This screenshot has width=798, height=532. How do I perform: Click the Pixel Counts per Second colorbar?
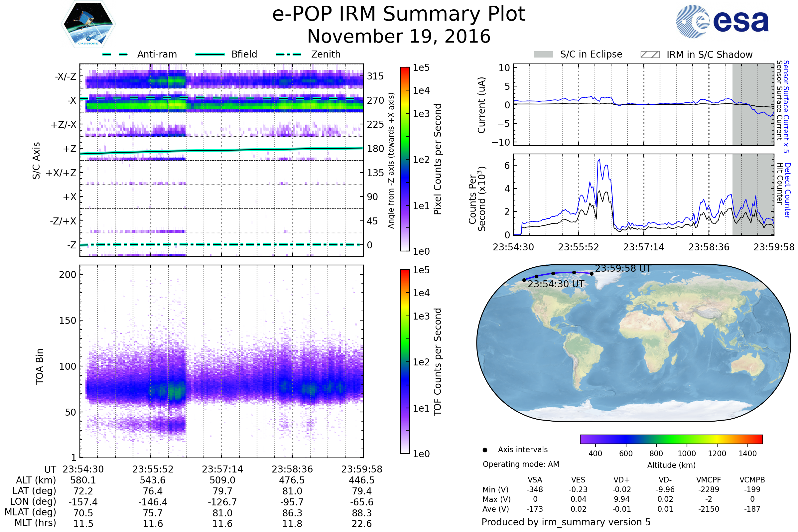pyautogui.click(x=405, y=159)
